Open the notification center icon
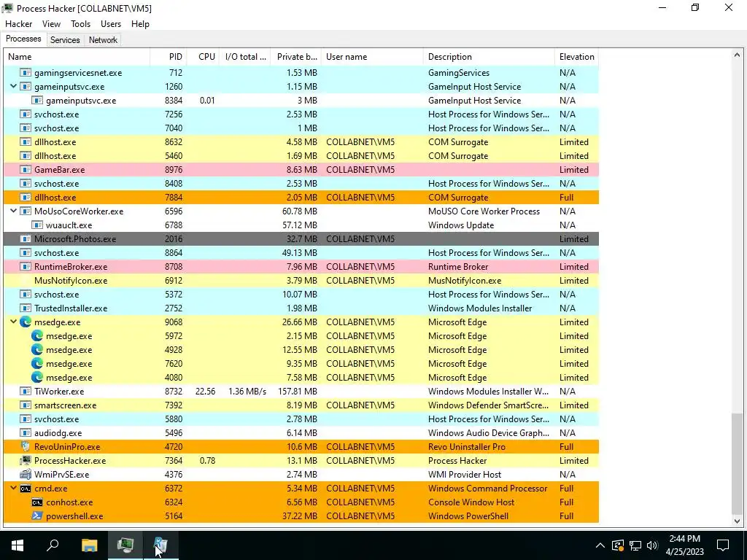Image resolution: width=747 pixels, height=560 pixels. (723, 545)
